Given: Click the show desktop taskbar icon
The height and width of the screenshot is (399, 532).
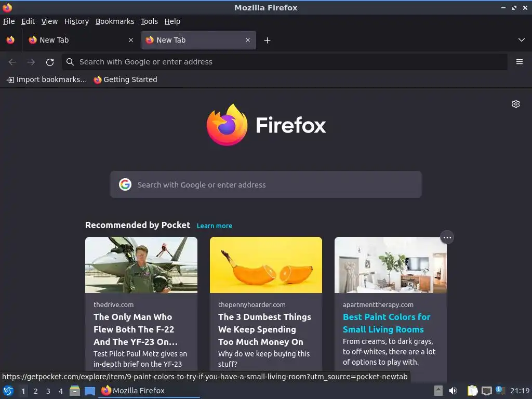Looking at the screenshot, I should point(90,391).
